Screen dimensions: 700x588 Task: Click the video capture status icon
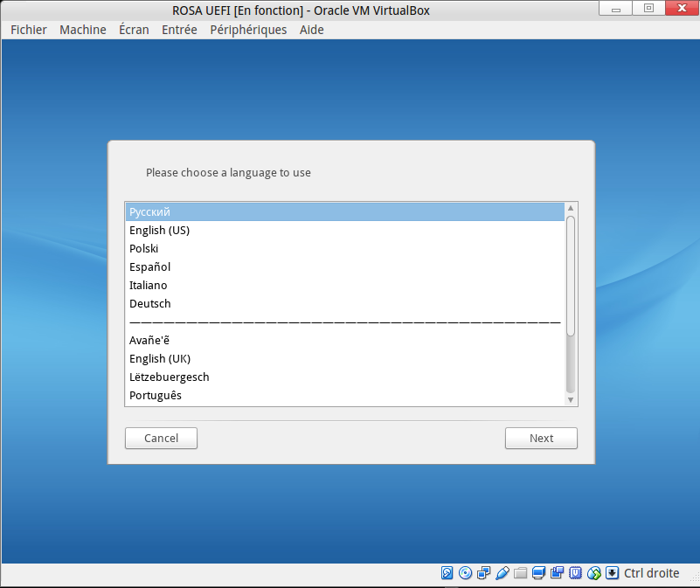(x=557, y=573)
